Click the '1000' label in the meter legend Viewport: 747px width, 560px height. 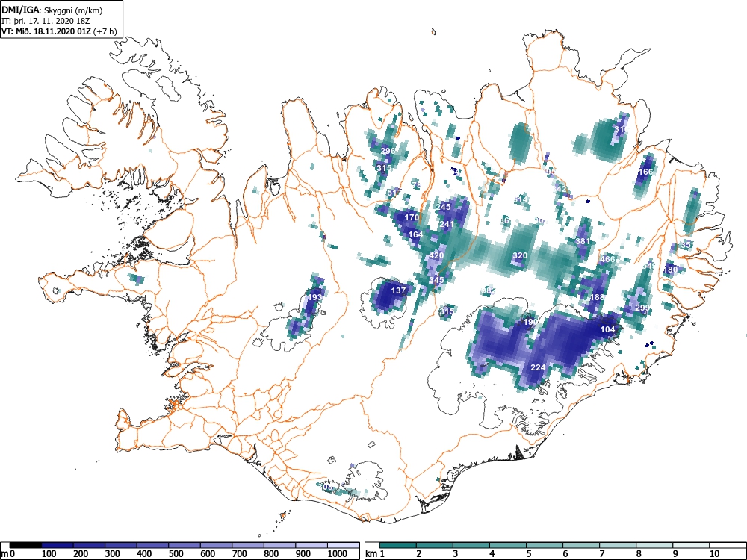[x=338, y=553]
